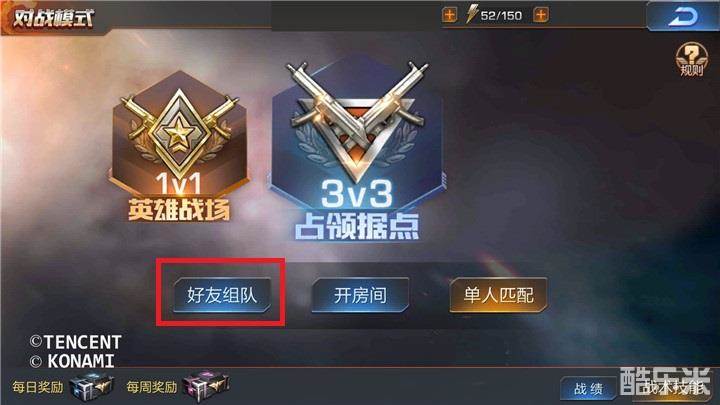
Task: Click the © KONAMI copyright text
Action: click(72, 361)
